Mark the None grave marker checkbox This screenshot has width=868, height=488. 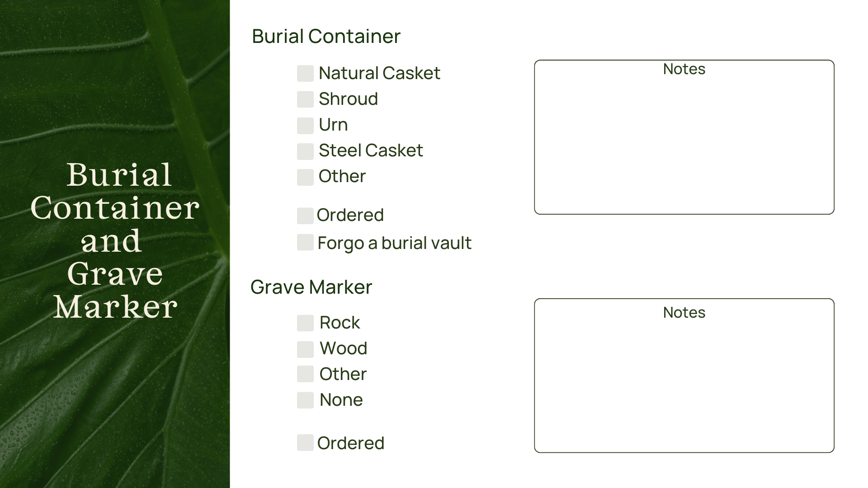(x=305, y=400)
